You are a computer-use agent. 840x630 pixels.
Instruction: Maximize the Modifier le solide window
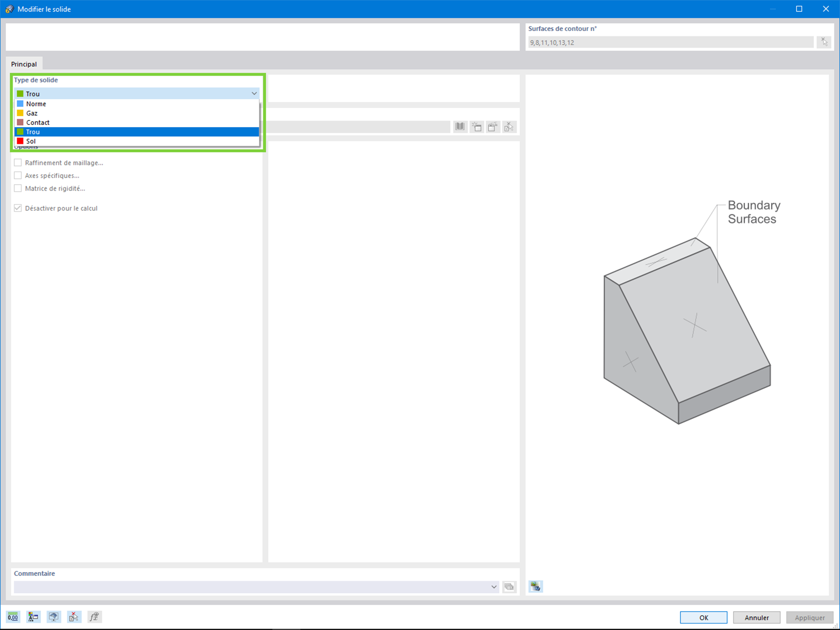[x=799, y=9]
